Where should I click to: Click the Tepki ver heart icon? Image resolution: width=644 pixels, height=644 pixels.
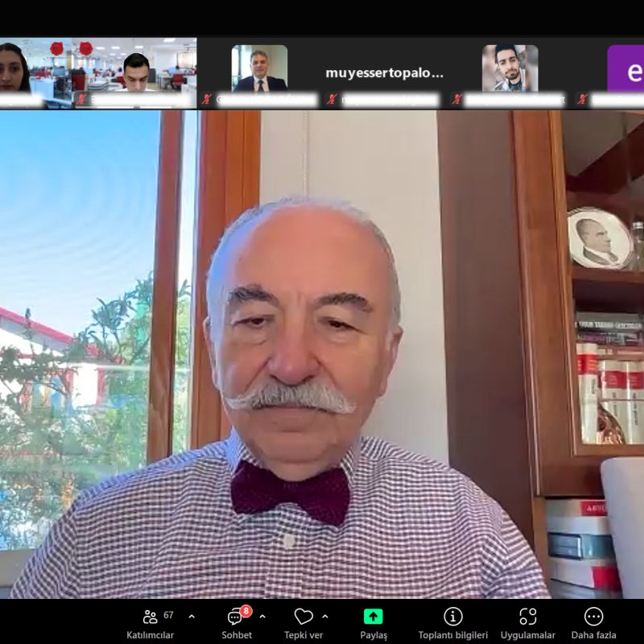coord(303,617)
